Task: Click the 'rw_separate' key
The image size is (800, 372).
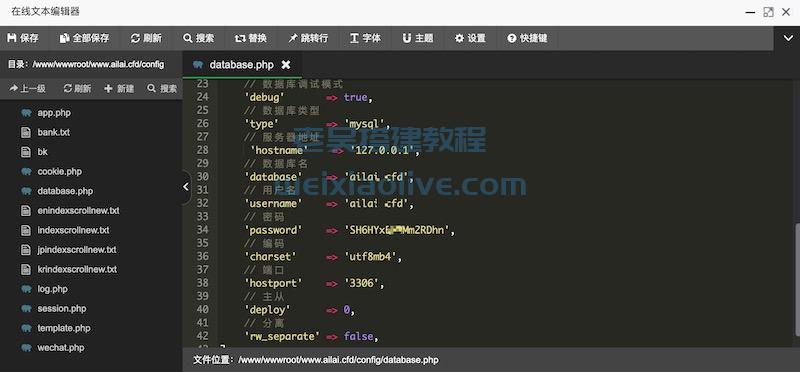Action: pos(282,337)
